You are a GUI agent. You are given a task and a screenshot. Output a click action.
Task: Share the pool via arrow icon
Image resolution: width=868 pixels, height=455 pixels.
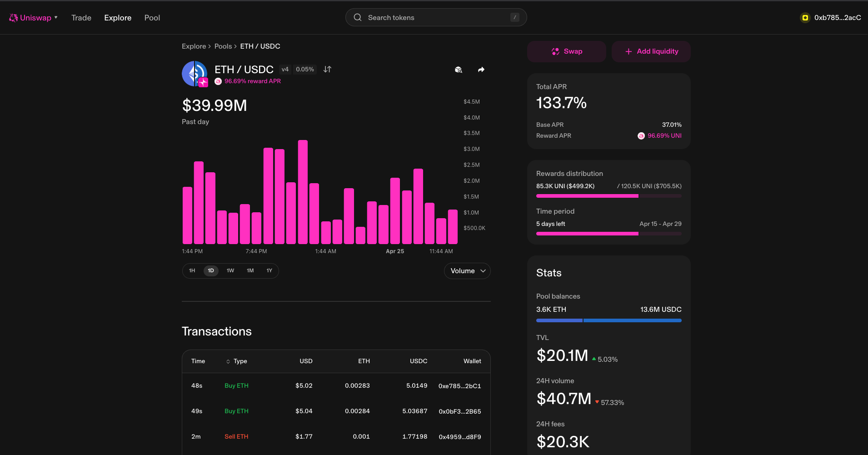(481, 70)
